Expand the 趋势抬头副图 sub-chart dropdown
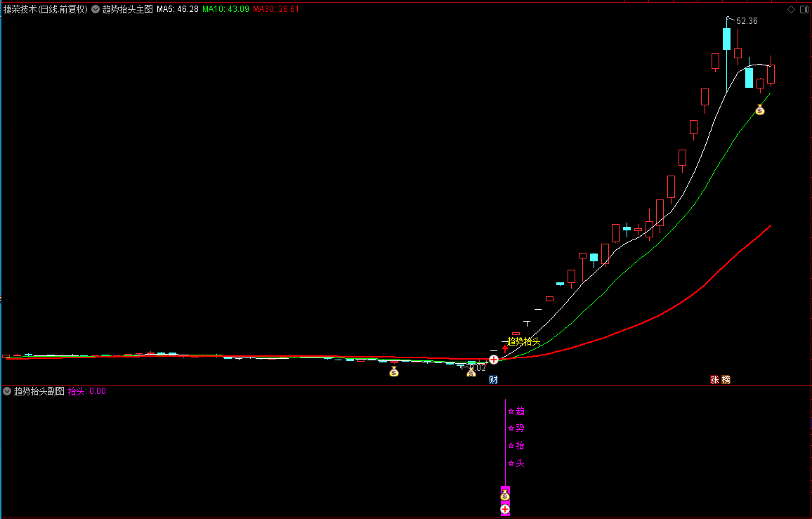The image size is (812, 519). pyautogui.click(x=7, y=391)
